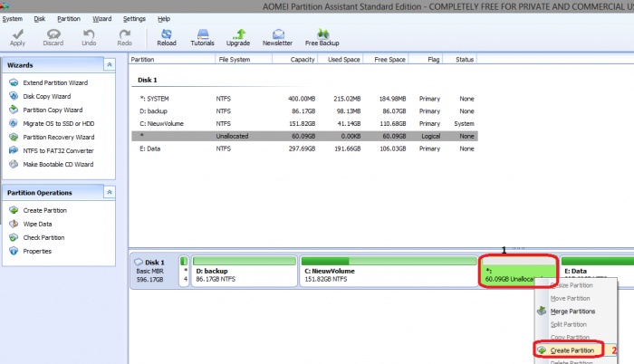Select the D: backup partition row

point(304,111)
